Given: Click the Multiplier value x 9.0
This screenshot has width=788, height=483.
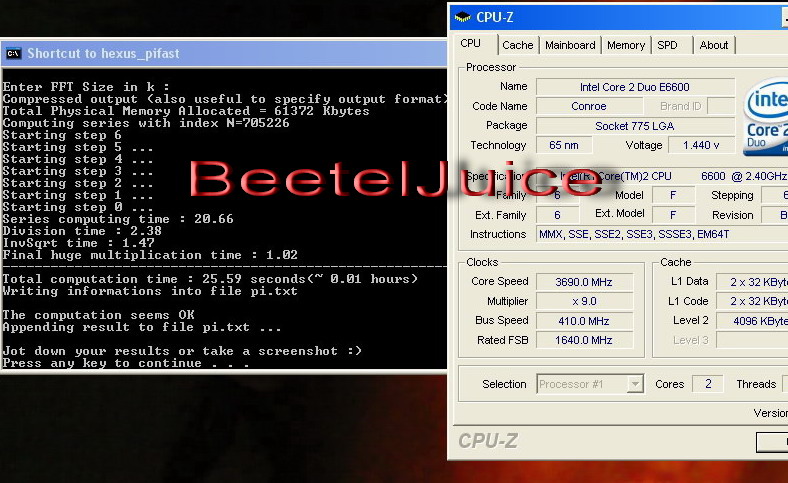Looking at the screenshot, I should click(584, 302).
